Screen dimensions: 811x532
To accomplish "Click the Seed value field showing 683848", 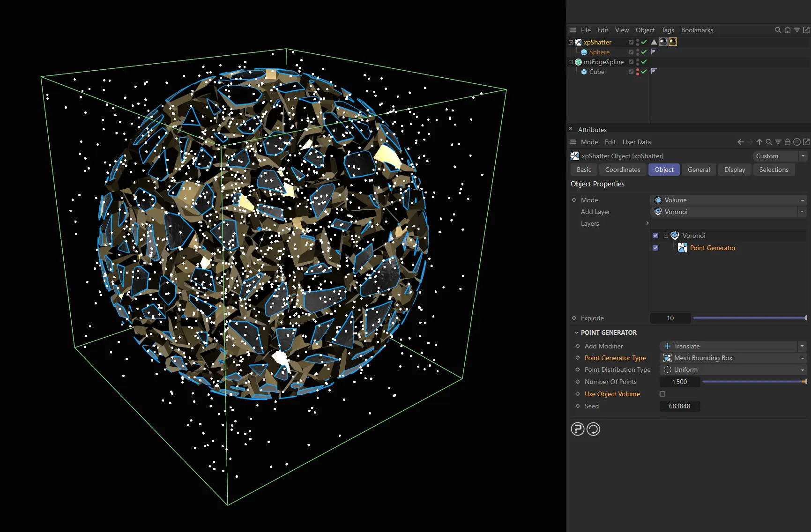I will (x=680, y=406).
